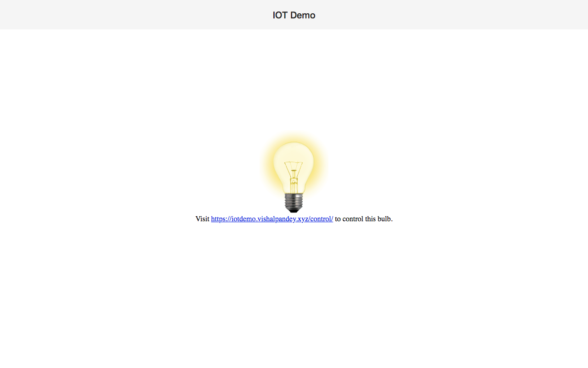Image resolution: width=588 pixels, height=368 pixels.
Task: Click the word "IOT" in the header
Action: [x=280, y=15]
